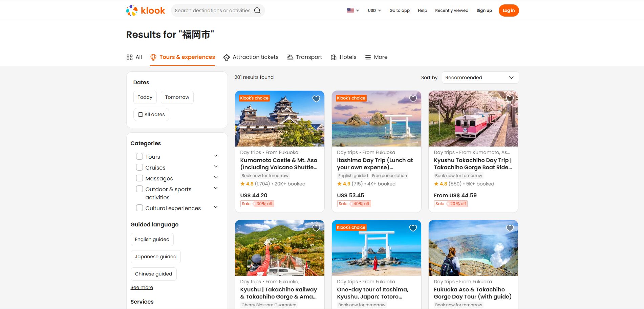Screen dimensions: 644x309
Task: Enable the Massages category checkbox
Action: (x=139, y=178)
